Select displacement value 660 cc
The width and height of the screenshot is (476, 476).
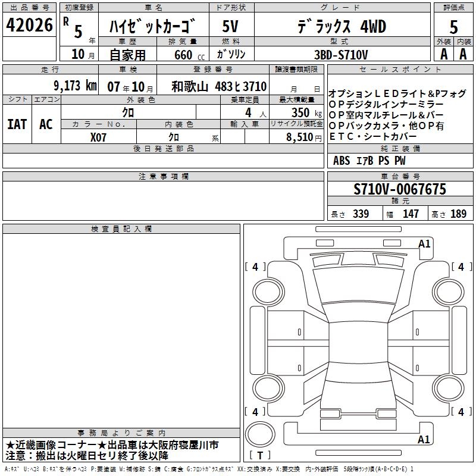click(x=189, y=55)
